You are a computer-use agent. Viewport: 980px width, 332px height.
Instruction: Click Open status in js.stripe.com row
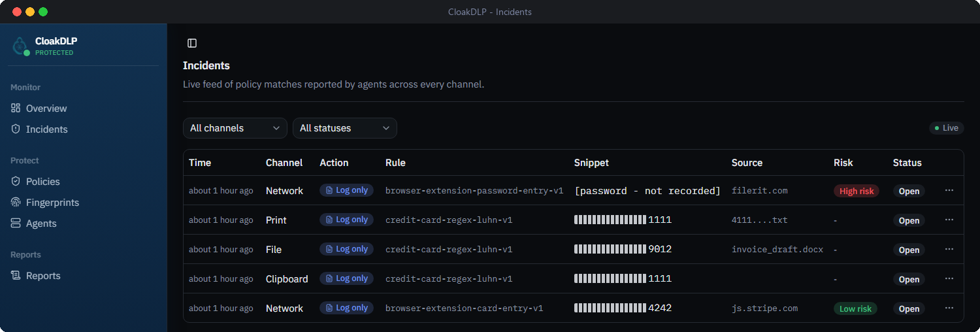coord(909,309)
